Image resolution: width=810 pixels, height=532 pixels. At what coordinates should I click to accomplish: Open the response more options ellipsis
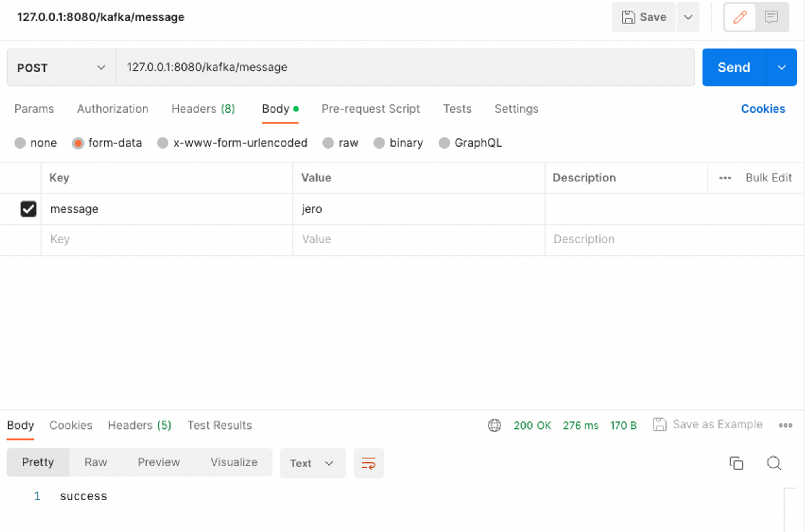(x=785, y=425)
